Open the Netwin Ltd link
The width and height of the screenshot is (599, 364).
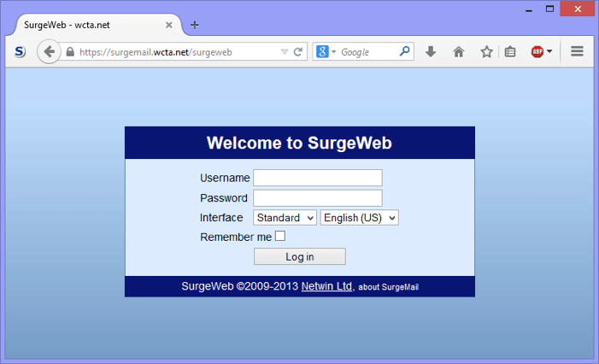pos(326,286)
